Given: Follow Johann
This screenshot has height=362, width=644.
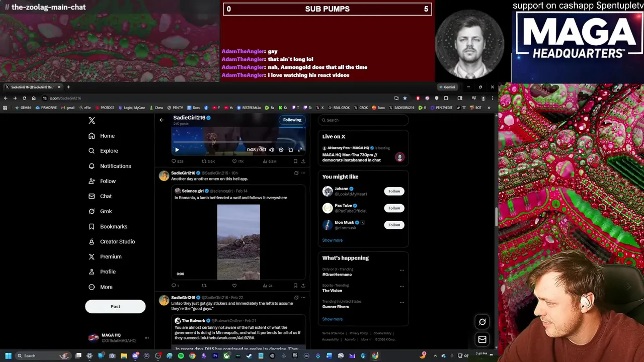Looking at the screenshot, I should click(394, 191).
